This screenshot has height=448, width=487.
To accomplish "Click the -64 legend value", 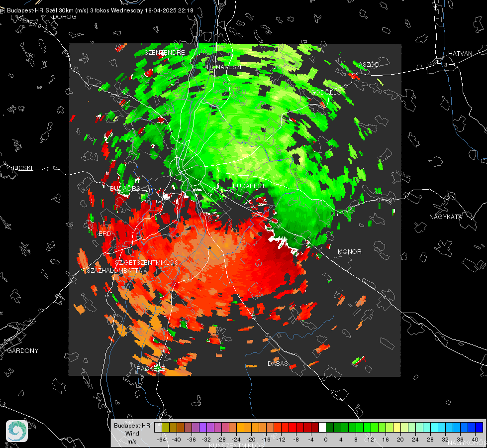I will coord(162,440).
